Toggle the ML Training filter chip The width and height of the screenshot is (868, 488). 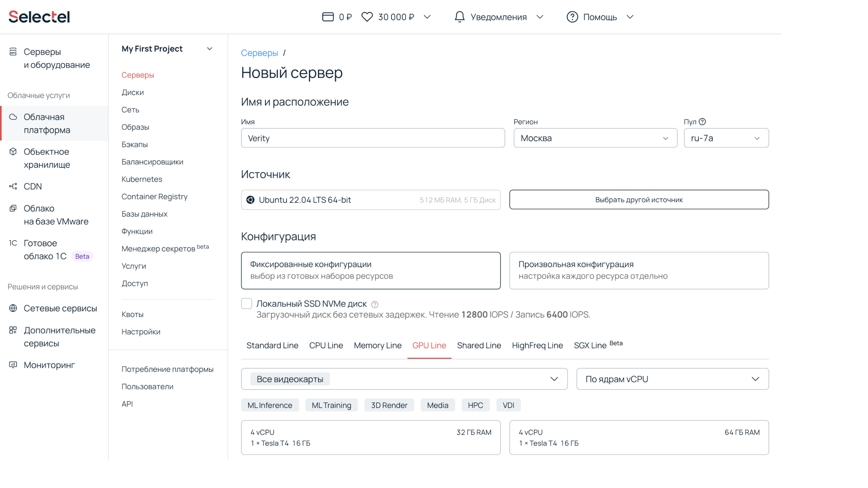pyautogui.click(x=331, y=405)
